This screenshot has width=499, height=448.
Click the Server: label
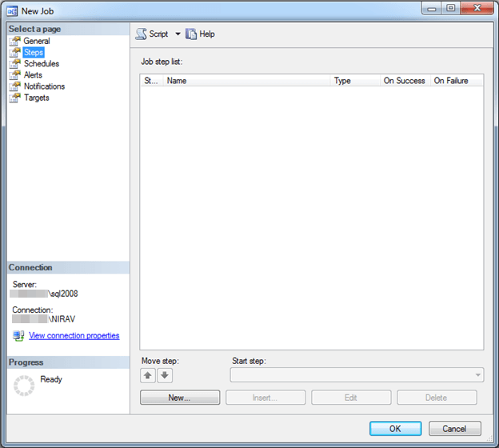click(x=25, y=284)
